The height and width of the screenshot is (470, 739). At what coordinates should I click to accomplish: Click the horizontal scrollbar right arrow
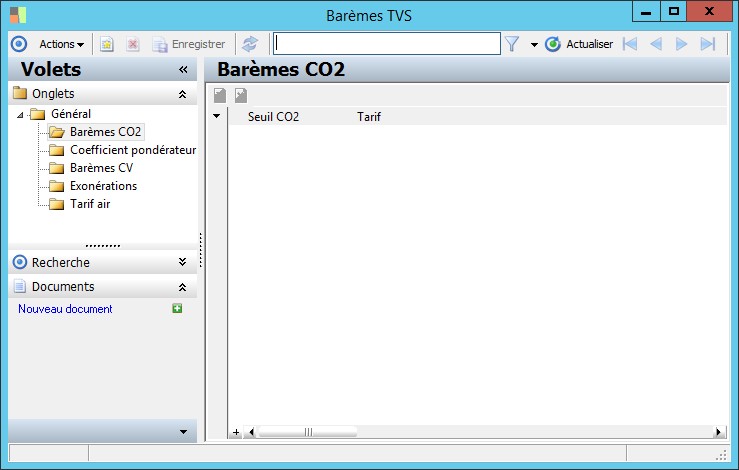click(x=719, y=432)
